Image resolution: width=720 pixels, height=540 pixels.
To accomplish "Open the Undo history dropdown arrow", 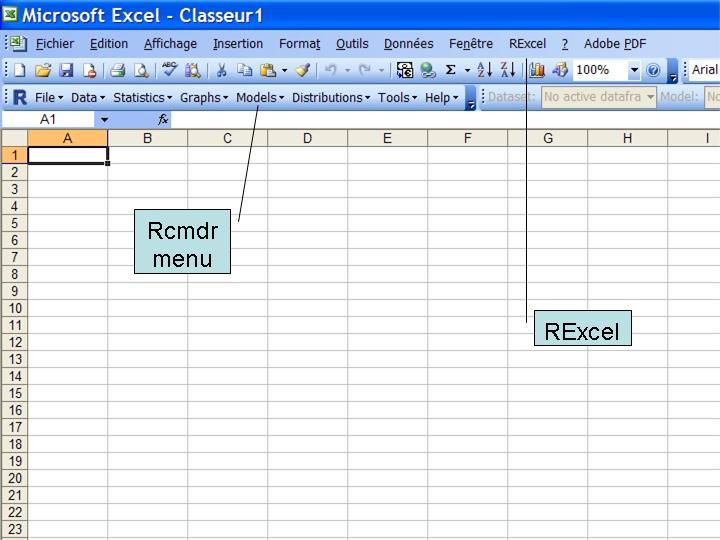I will [348, 70].
